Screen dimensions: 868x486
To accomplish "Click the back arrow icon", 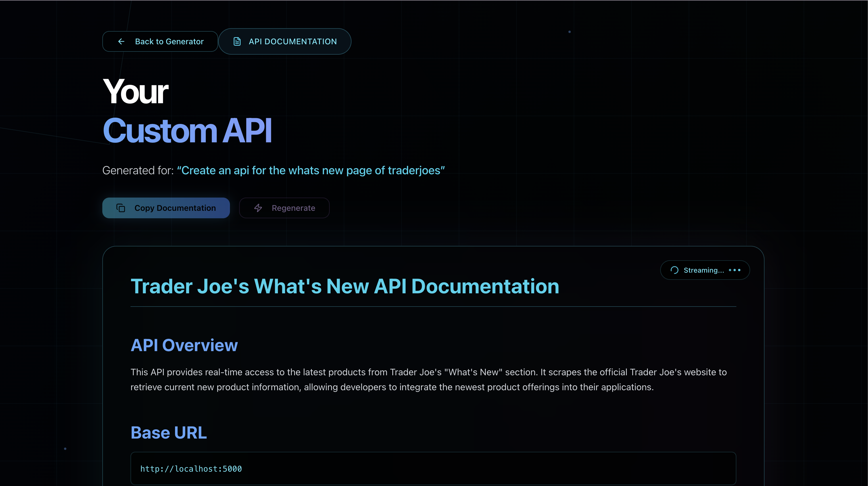I will 121,41.
